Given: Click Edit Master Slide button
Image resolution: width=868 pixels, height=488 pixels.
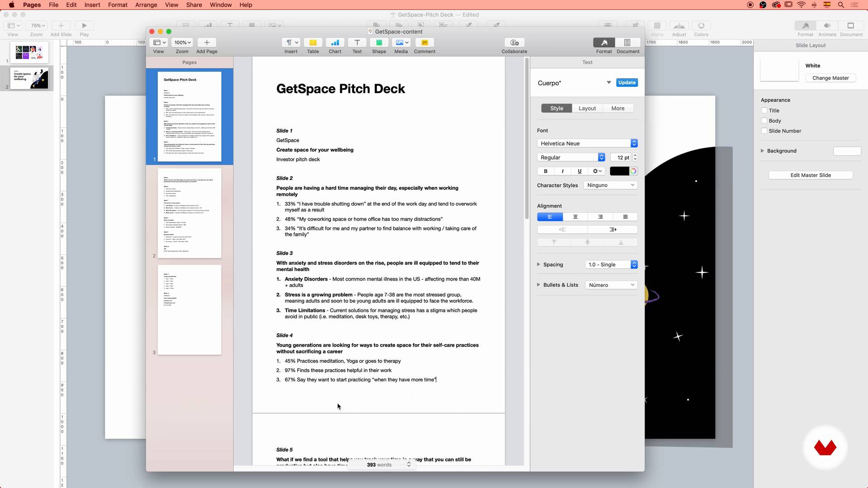Looking at the screenshot, I should tap(811, 175).
